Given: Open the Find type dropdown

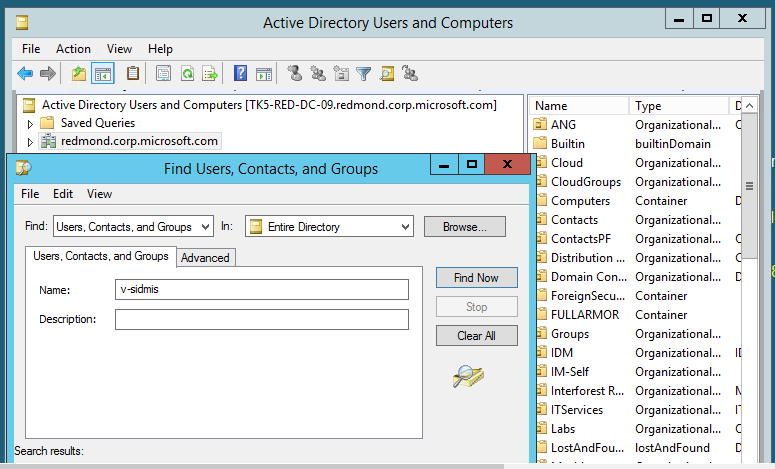Looking at the screenshot, I should [205, 227].
